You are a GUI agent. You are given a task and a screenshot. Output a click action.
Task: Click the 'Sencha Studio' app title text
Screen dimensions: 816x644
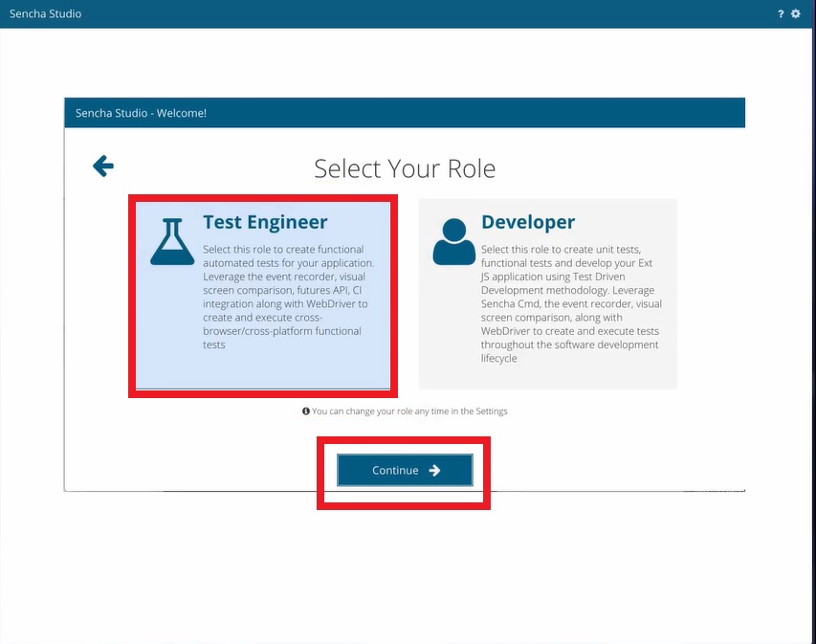(x=45, y=14)
